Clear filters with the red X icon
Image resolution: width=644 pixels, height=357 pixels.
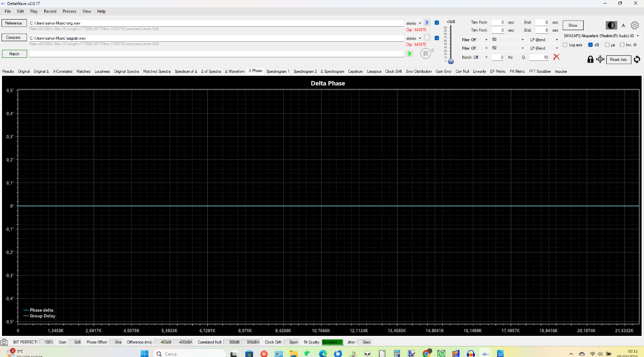556,57
